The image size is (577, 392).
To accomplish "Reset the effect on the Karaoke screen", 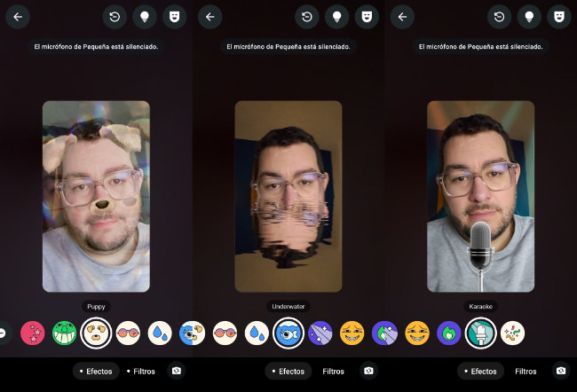I will pyautogui.click(x=500, y=17).
